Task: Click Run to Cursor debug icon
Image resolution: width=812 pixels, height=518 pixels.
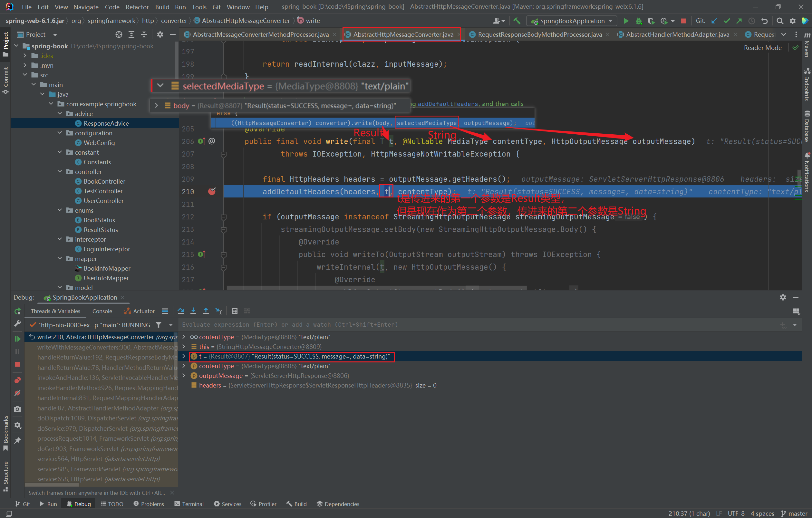Action: [219, 311]
